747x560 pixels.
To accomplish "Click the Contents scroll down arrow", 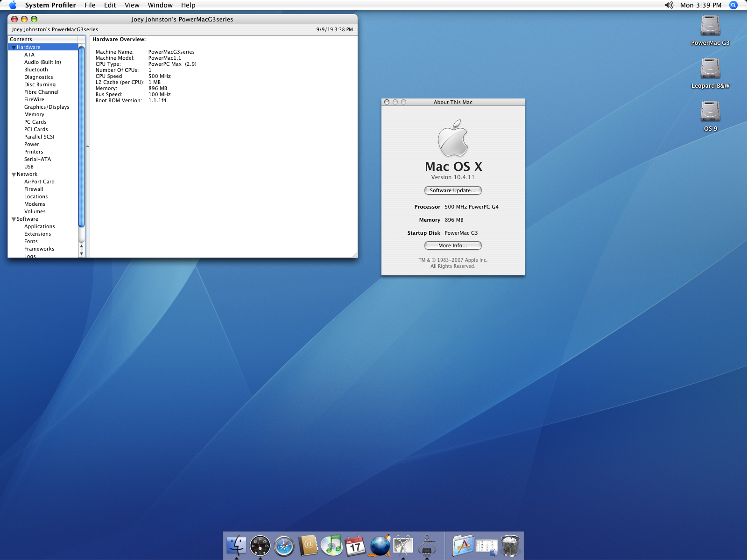I will pos(82,253).
